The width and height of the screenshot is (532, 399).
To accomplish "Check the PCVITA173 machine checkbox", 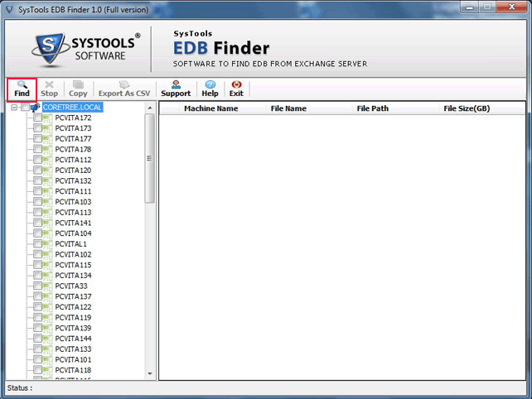I will click(37, 128).
